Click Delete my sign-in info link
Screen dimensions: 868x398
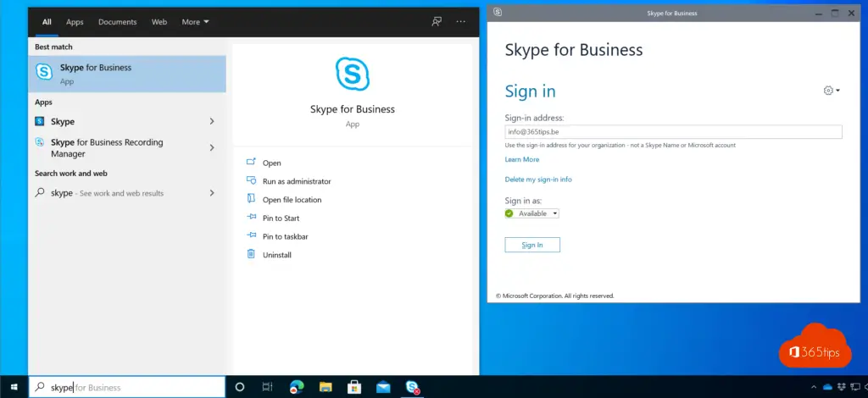(x=538, y=180)
